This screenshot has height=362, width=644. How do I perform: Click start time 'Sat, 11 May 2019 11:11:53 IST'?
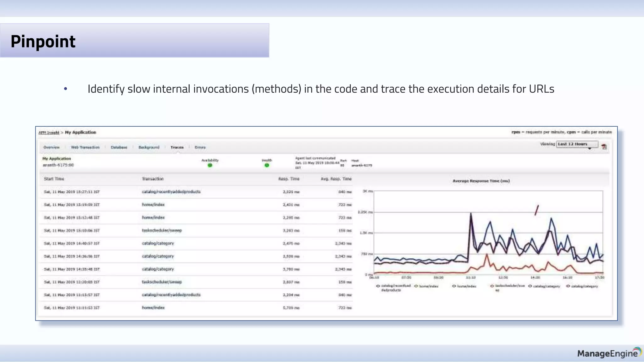pyautogui.click(x=72, y=308)
